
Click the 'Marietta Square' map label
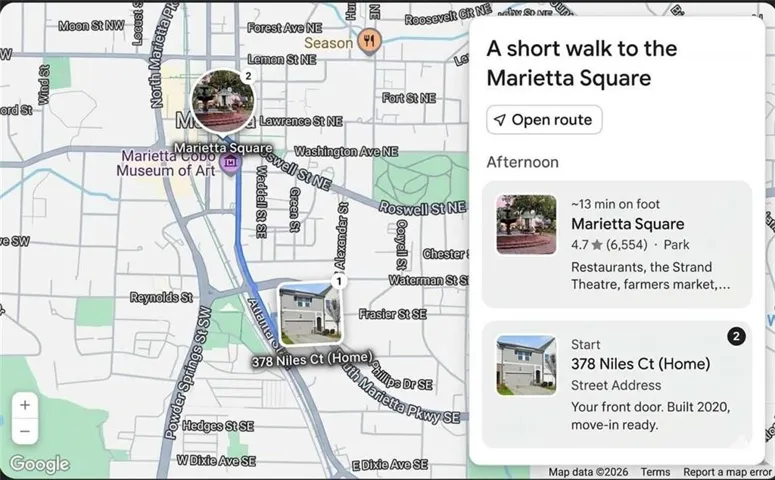coord(223,148)
